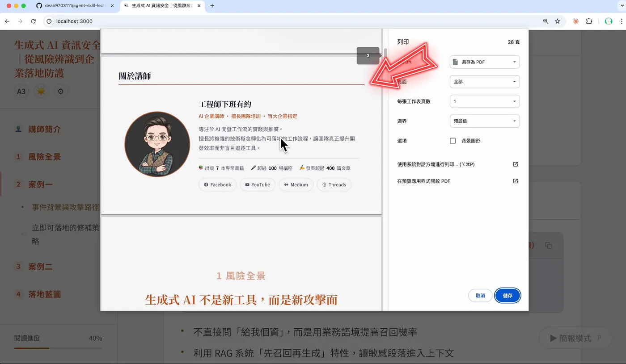Click the copy icon behind the print dialog
Screen dimensions: 626x364
tap(549, 245)
